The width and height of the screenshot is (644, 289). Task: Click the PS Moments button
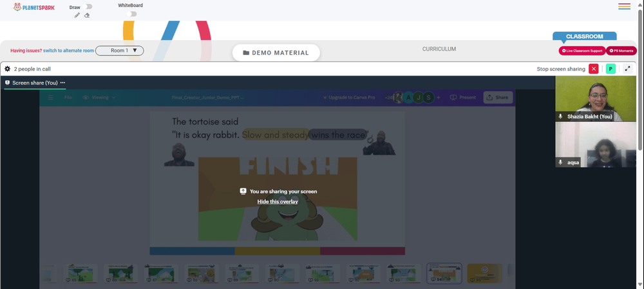click(621, 50)
